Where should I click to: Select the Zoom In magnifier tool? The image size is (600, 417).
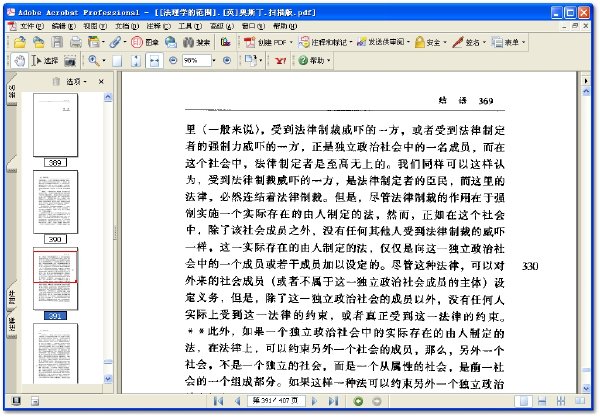93,60
